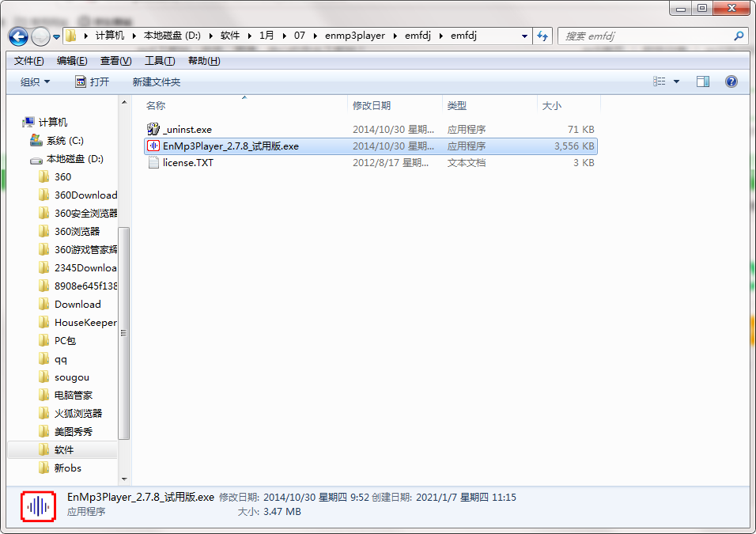Open the 360 folder in tree
The width and height of the screenshot is (756, 534).
pyautogui.click(x=62, y=177)
